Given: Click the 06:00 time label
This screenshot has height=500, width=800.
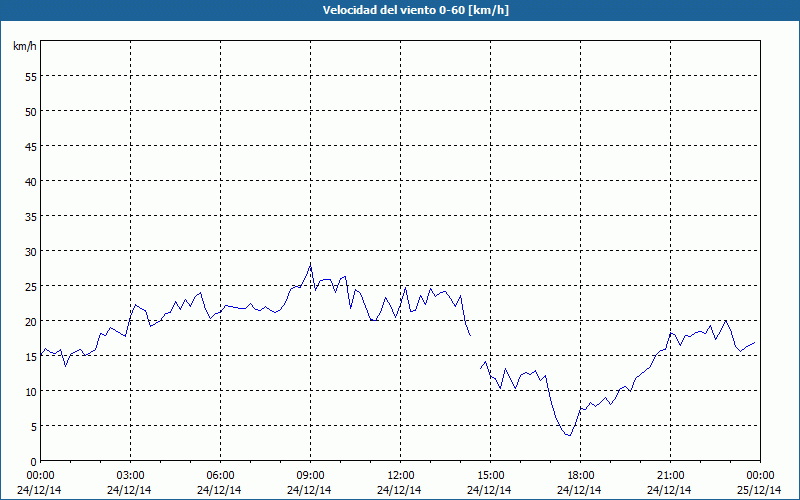Looking at the screenshot, I should [220, 476].
